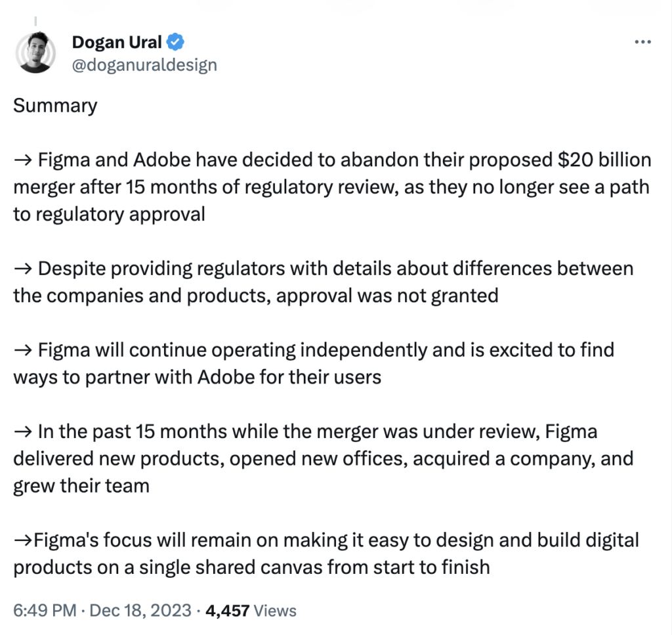Open the three-dot more options menu

pyautogui.click(x=642, y=42)
